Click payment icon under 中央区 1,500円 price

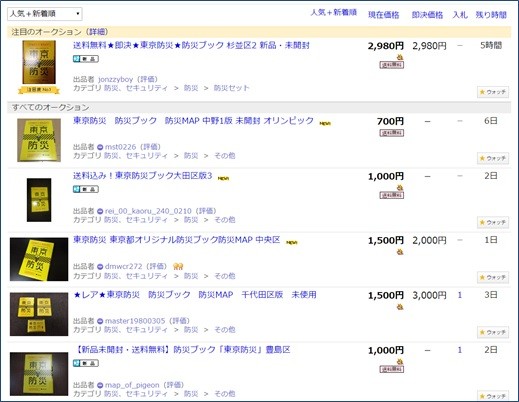pyautogui.click(x=400, y=252)
